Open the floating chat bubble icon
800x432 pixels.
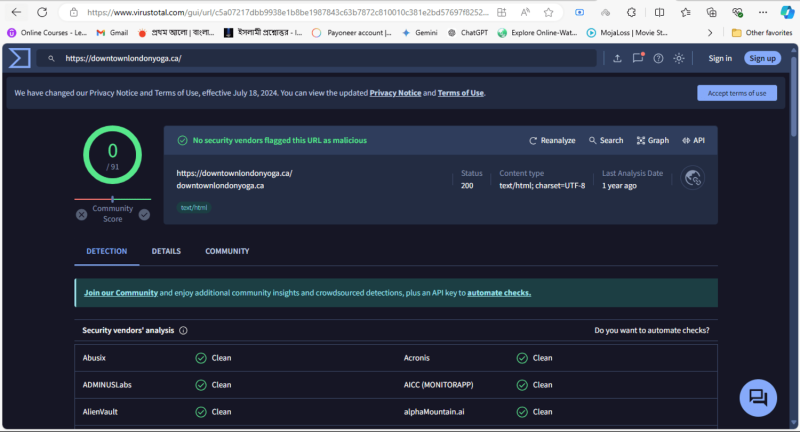(x=758, y=397)
